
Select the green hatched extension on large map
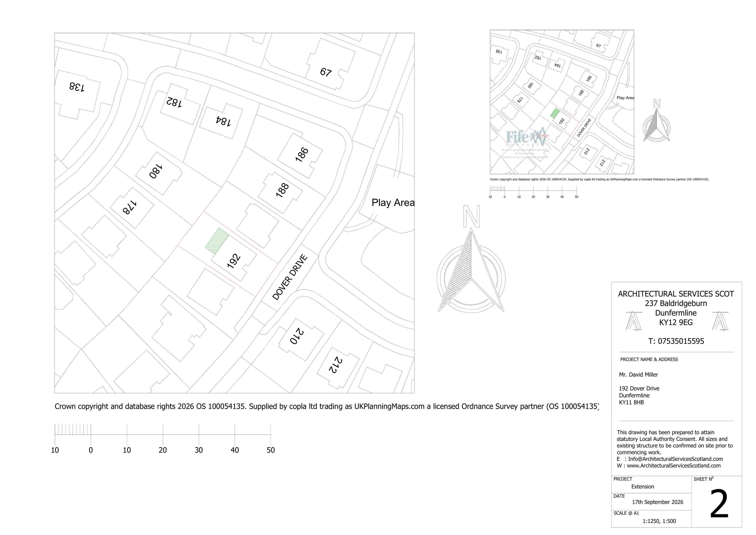click(217, 241)
